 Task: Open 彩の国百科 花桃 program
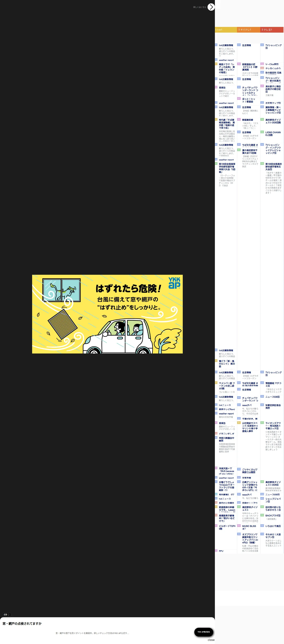point(273,73)
